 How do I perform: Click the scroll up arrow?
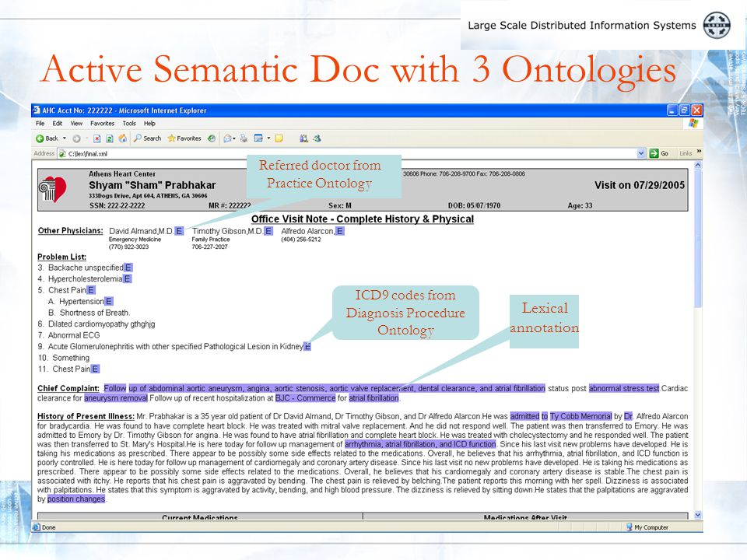coord(698,165)
